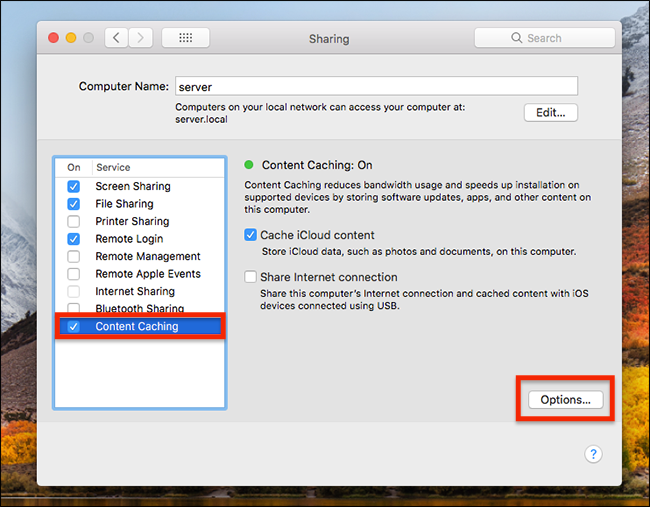Click the Edit... button

pyautogui.click(x=551, y=112)
